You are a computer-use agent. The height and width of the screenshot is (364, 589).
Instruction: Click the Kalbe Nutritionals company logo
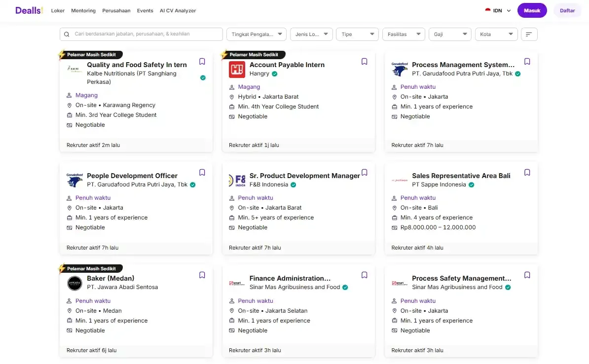point(74,69)
